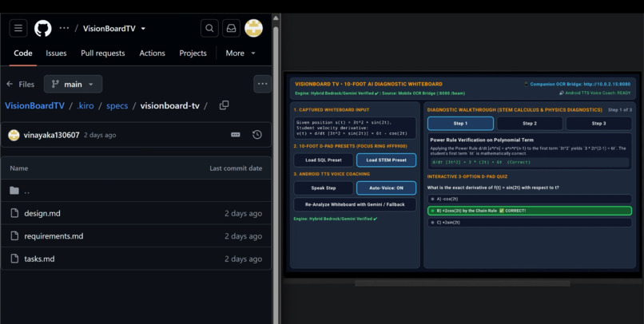Open commit history clock icon
644x324 pixels.
tap(257, 135)
